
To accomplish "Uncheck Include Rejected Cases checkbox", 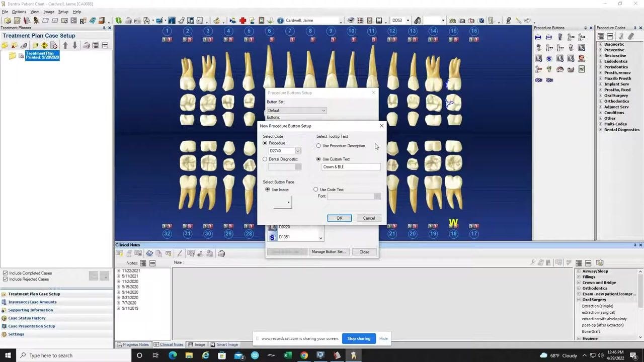I will pyautogui.click(x=5, y=279).
